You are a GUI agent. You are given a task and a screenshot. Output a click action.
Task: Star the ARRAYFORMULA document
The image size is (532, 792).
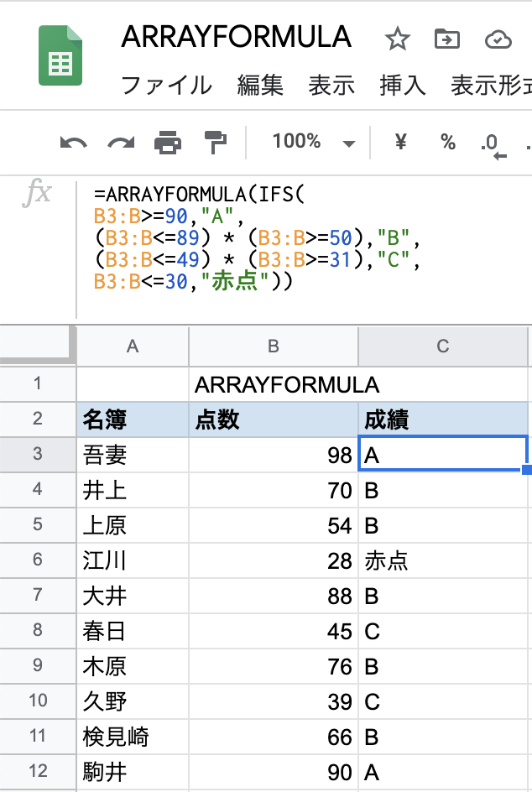click(x=397, y=39)
